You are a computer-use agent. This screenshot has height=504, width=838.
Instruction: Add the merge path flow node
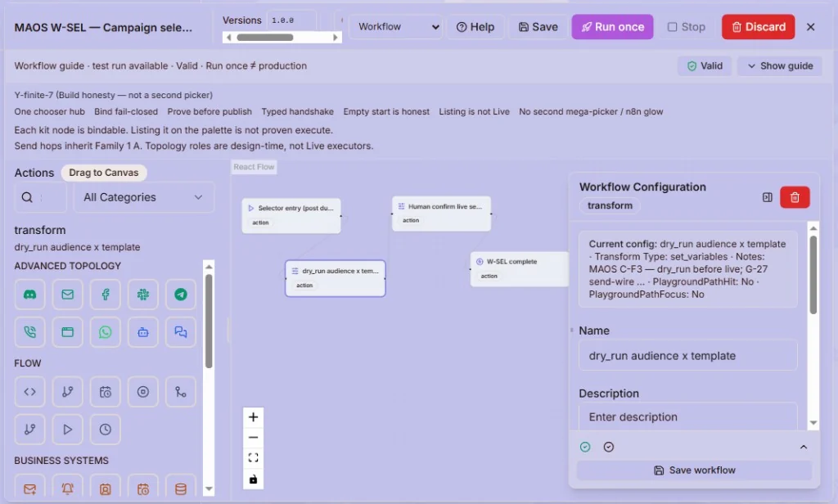[181, 392]
